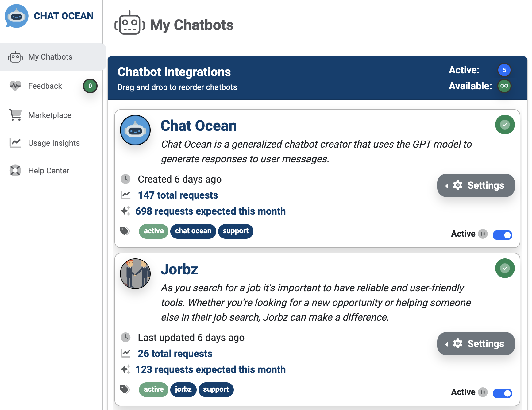Click the infinity Available badge
Image resolution: width=532 pixels, height=410 pixels.
click(504, 86)
